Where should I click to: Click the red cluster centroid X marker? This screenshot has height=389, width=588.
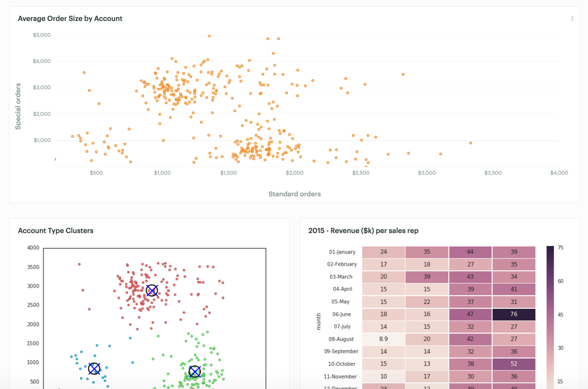click(x=152, y=290)
